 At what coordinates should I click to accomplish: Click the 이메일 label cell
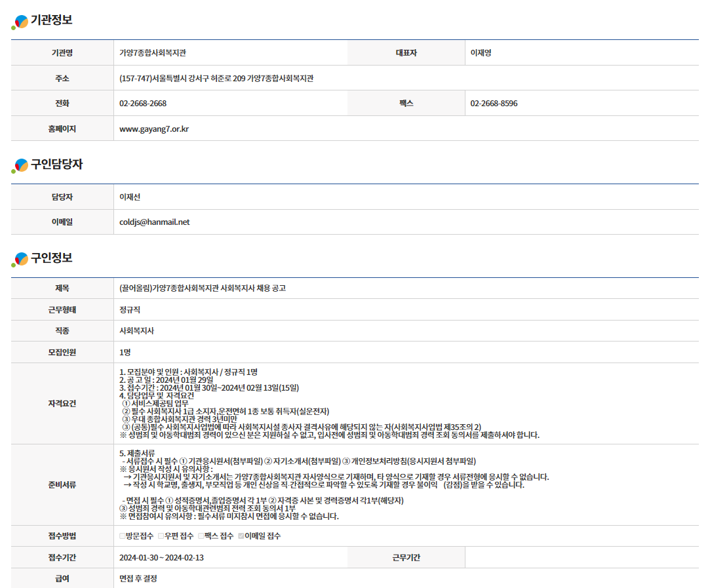click(x=62, y=222)
